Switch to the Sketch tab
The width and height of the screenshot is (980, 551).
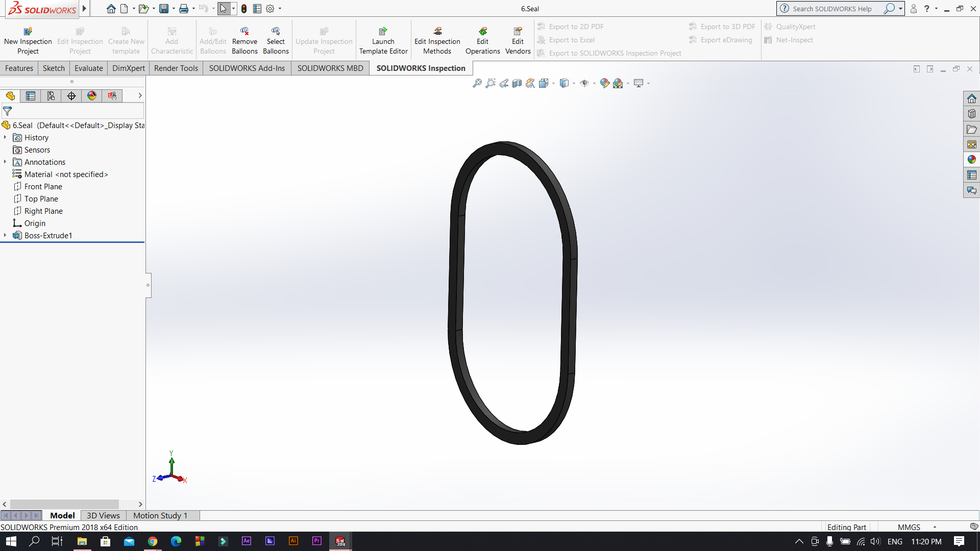click(54, 68)
